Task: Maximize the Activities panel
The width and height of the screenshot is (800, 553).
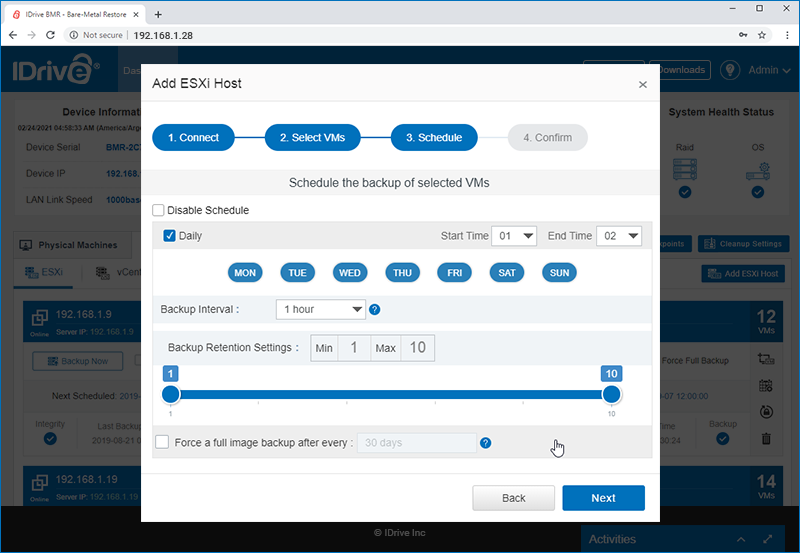Action: point(767,539)
